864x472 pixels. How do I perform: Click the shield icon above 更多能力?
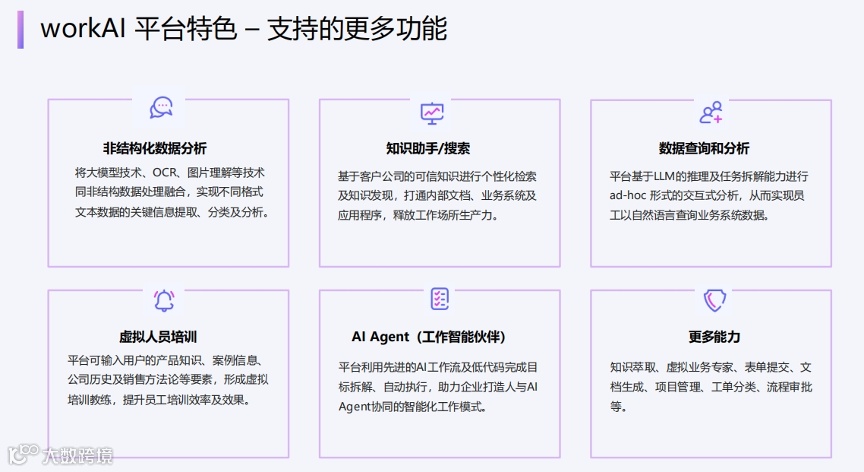(715, 300)
